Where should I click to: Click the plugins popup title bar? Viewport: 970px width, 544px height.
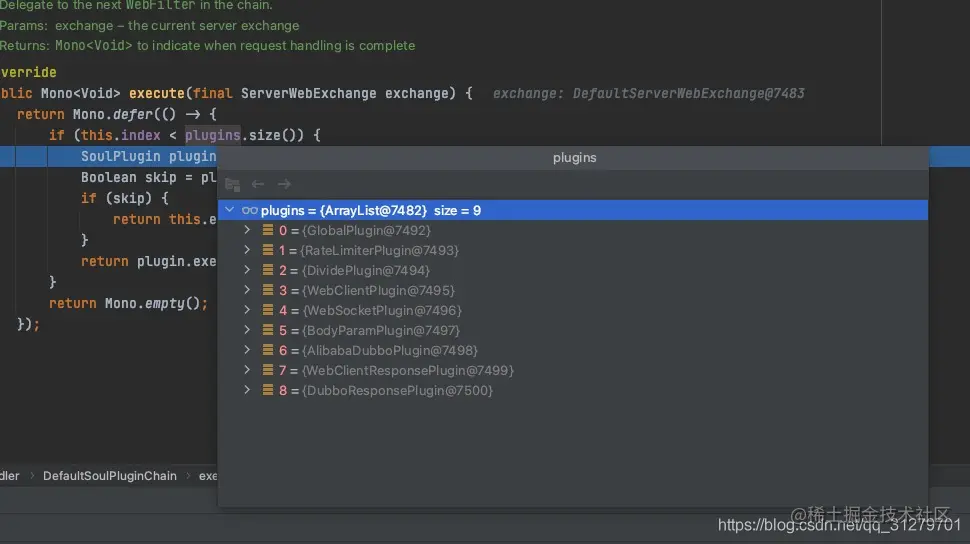[574, 158]
